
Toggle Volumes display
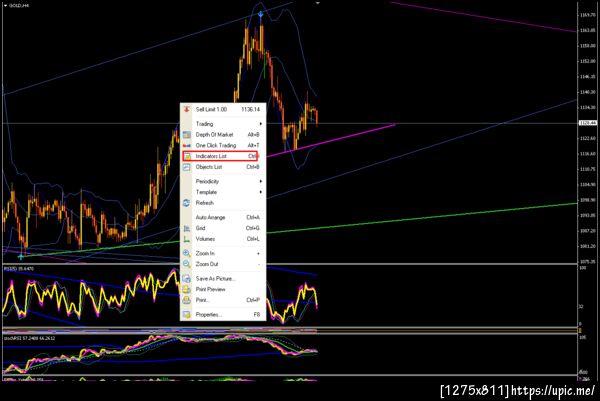223,239
